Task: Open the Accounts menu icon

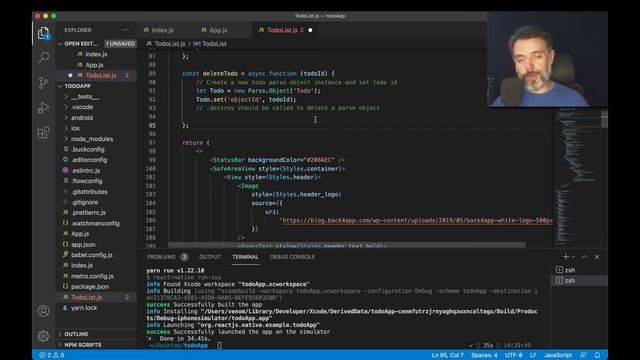Action: [43, 311]
